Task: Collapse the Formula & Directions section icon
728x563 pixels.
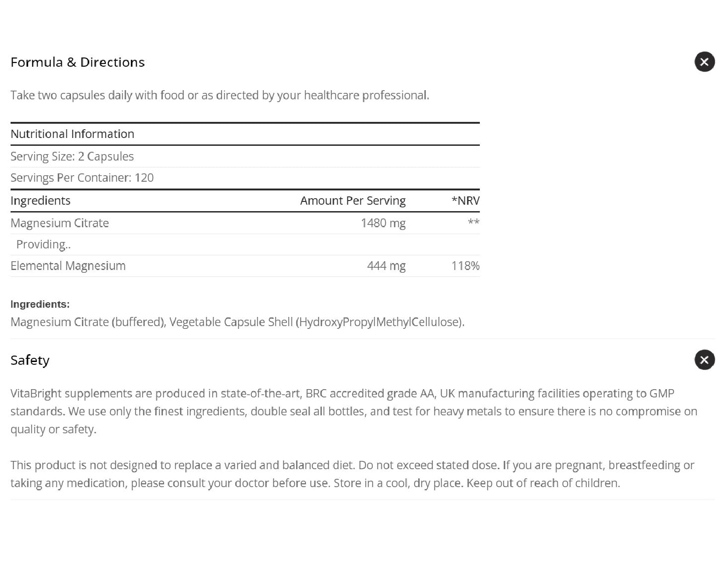Action: point(704,62)
